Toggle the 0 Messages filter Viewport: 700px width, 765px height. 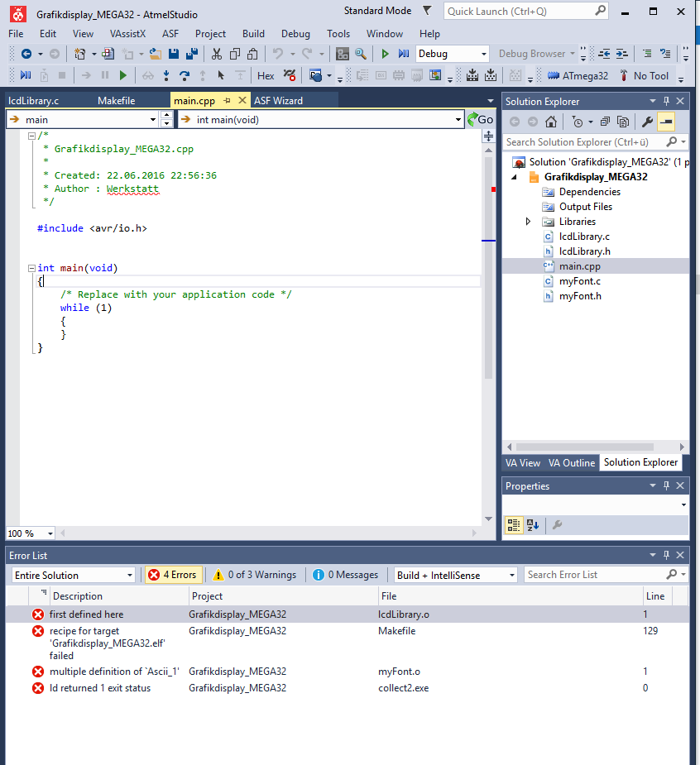[x=345, y=575]
